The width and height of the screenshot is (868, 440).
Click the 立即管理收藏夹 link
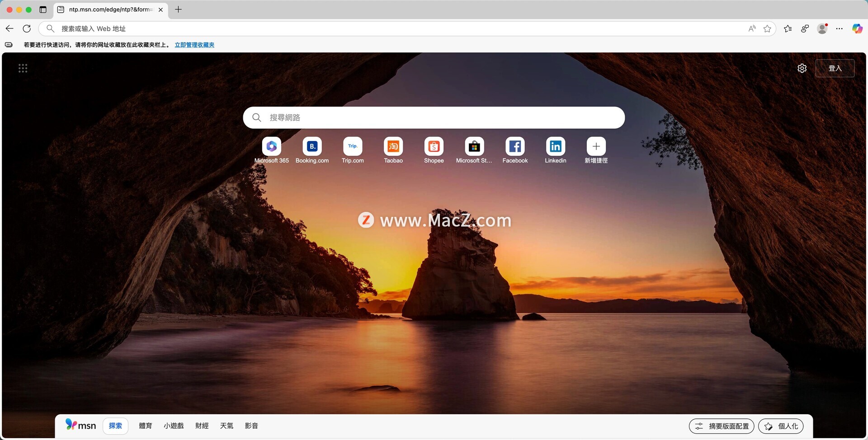coord(194,45)
